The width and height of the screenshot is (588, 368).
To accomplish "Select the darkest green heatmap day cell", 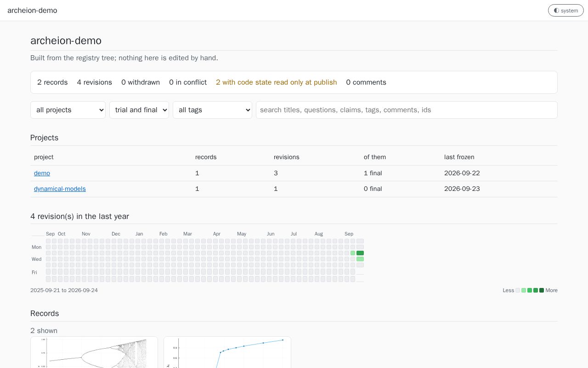I will (360, 253).
